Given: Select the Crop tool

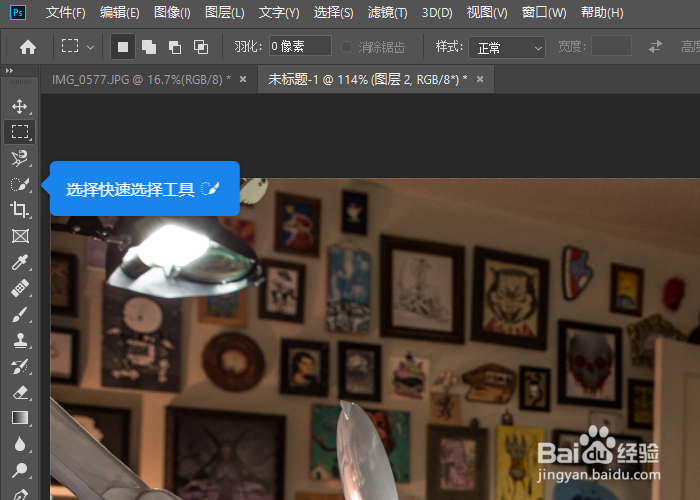Looking at the screenshot, I should tap(19, 209).
